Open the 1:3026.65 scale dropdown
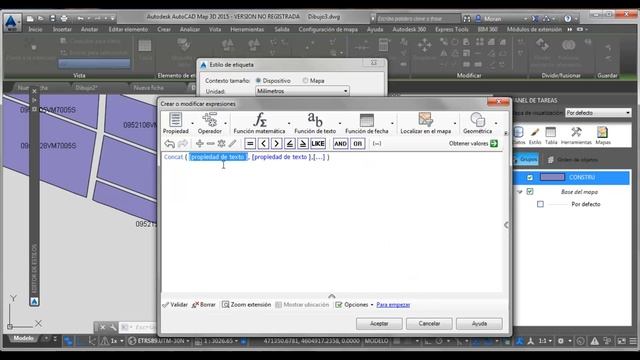The height and width of the screenshot is (360, 640). [x=217, y=341]
